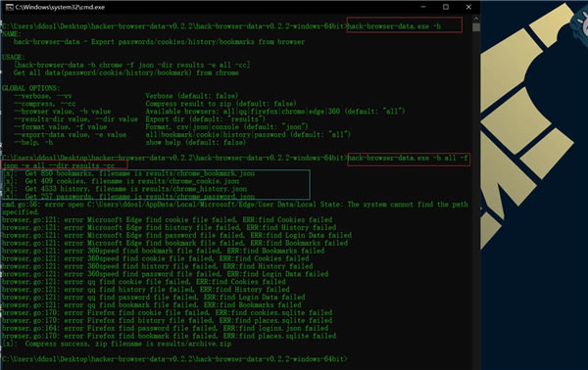
Task: Click the 'Get 4533 history' output line
Action: (x=124, y=189)
